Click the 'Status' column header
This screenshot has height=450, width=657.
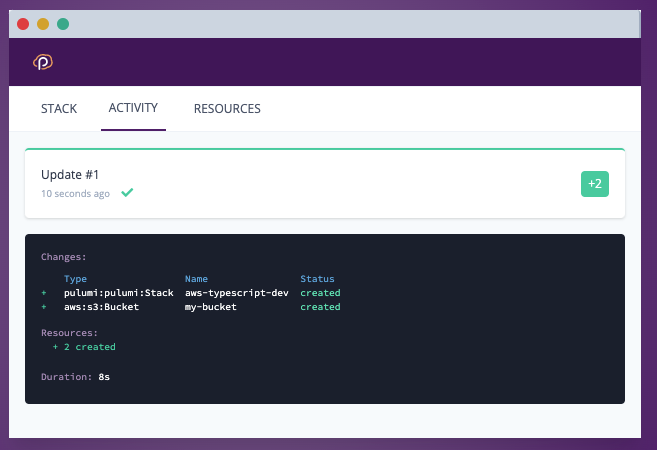pos(317,279)
